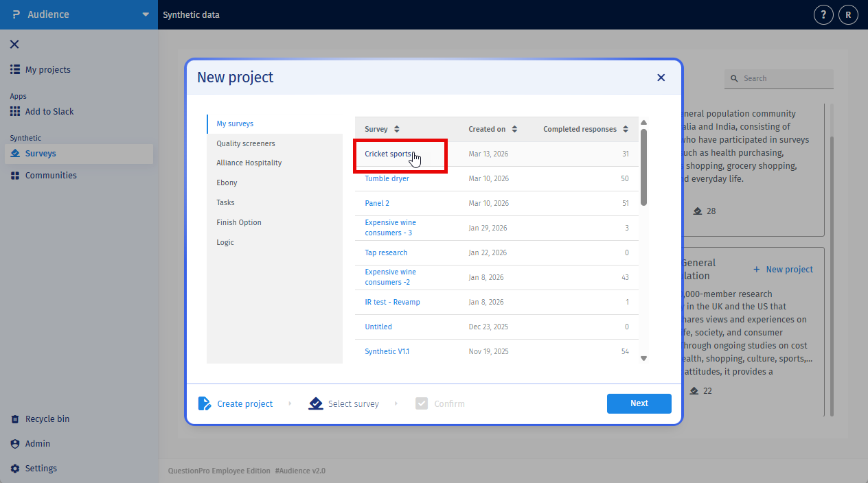Go to Create project step
Viewport: 868px width, 483px height.
[x=244, y=404]
